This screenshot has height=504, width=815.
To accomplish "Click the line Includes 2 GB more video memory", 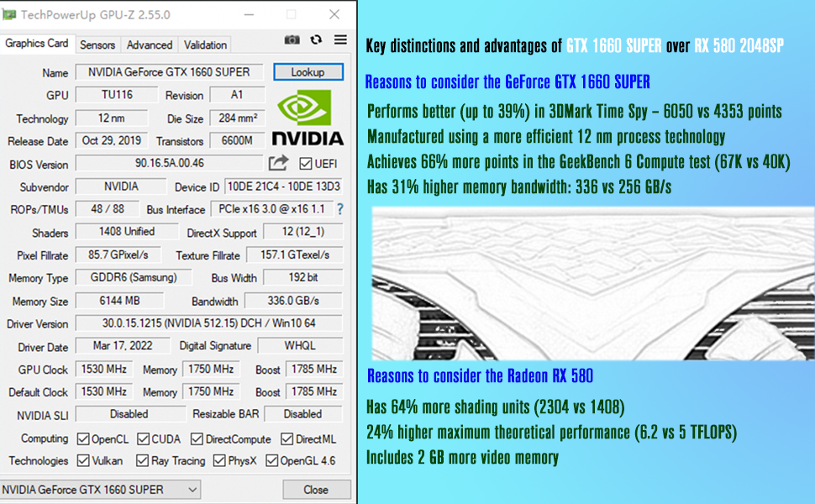I will [x=463, y=458].
